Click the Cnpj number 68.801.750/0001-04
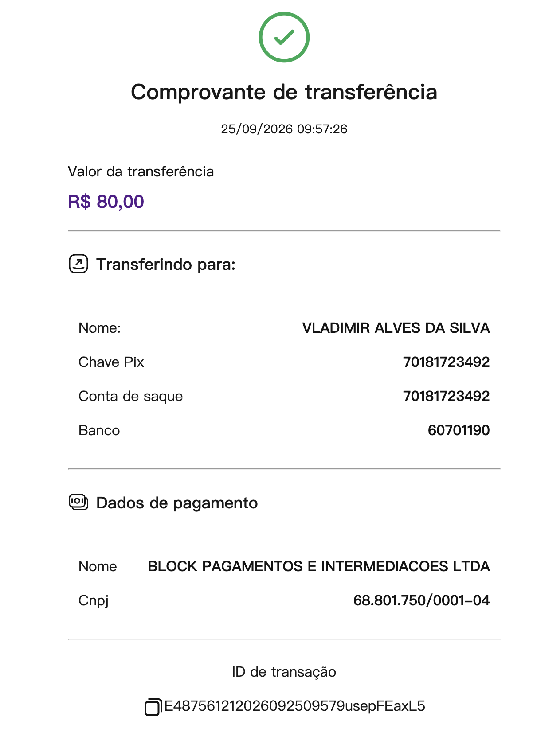Image resolution: width=533 pixels, height=756 pixels. (421, 600)
